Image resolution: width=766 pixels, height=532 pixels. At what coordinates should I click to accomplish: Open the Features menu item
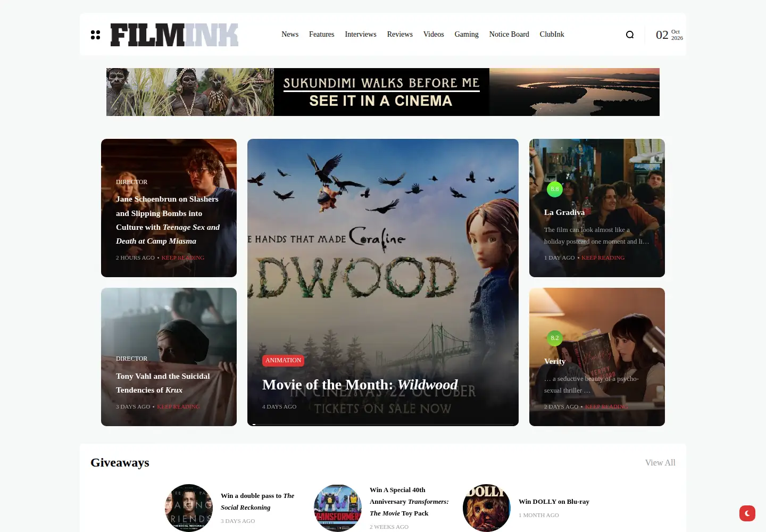[x=322, y=34]
